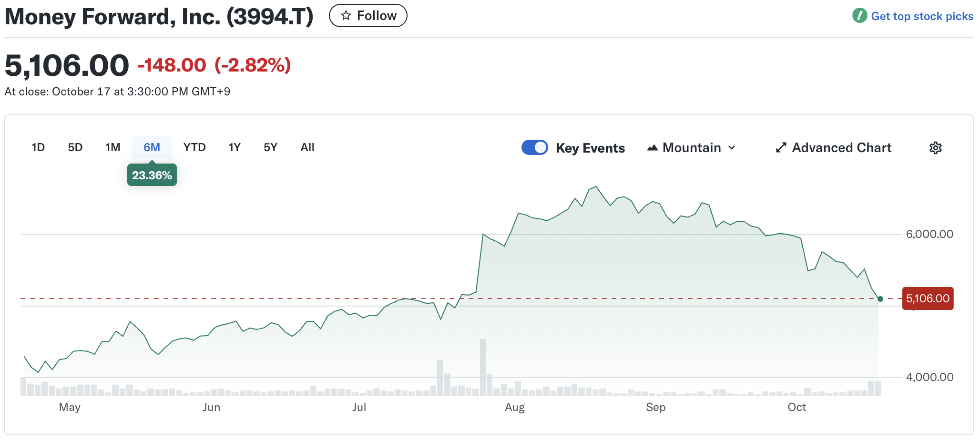Screen dimensions: 980x442
Task: Click the green endpoint dot on chart
Action: [x=880, y=299]
